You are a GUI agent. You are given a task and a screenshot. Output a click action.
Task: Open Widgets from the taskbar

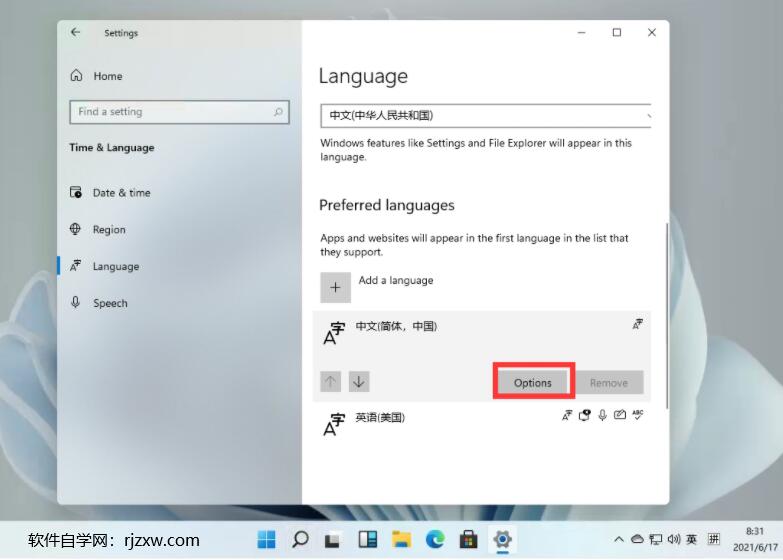(368, 540)
